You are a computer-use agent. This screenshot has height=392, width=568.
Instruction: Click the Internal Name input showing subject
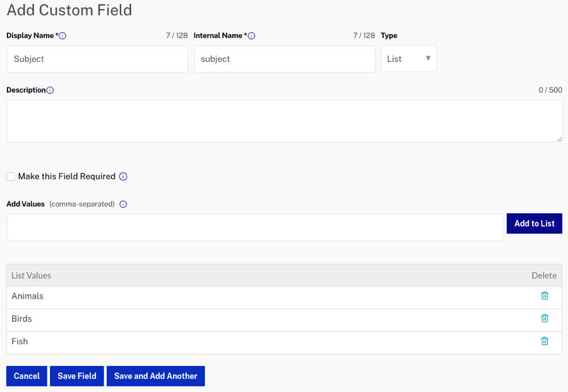coord(284,58)
